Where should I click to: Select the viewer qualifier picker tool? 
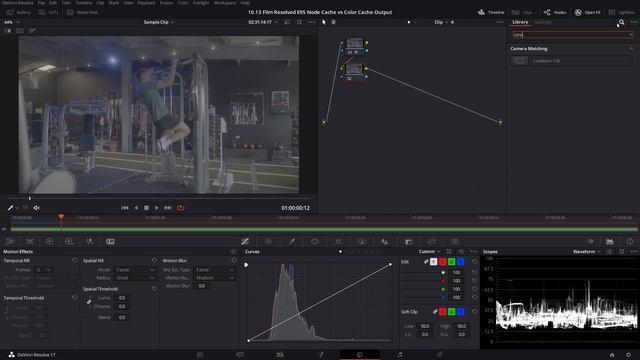pos(11,208)
